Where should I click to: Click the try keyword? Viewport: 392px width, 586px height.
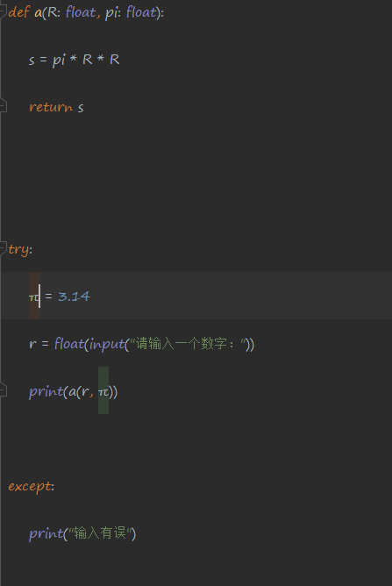[18, 250]
